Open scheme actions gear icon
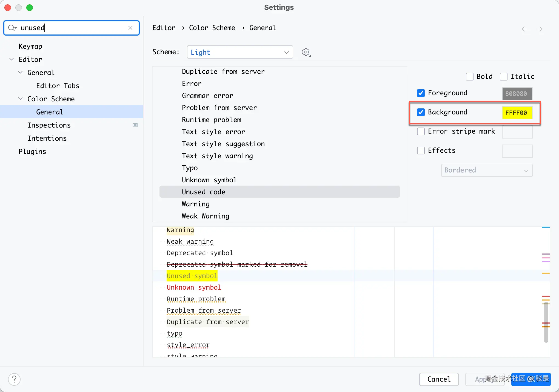The image size is (559, 392). point(306,52)
